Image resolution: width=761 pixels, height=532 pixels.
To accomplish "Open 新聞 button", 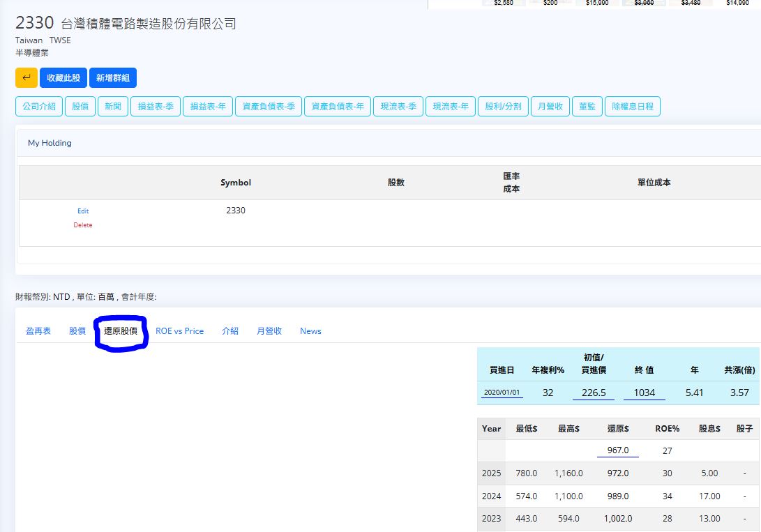I will (x=113, y=106).
